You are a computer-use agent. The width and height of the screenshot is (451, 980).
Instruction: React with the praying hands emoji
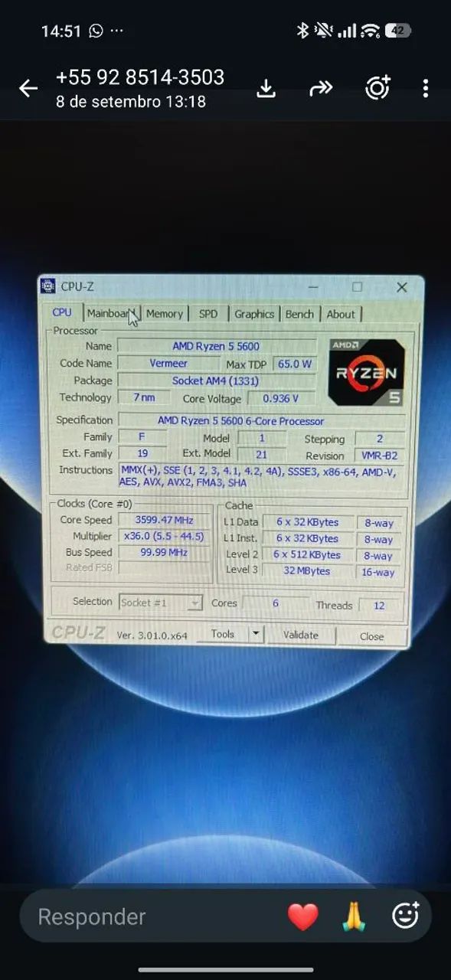(353, 916)
